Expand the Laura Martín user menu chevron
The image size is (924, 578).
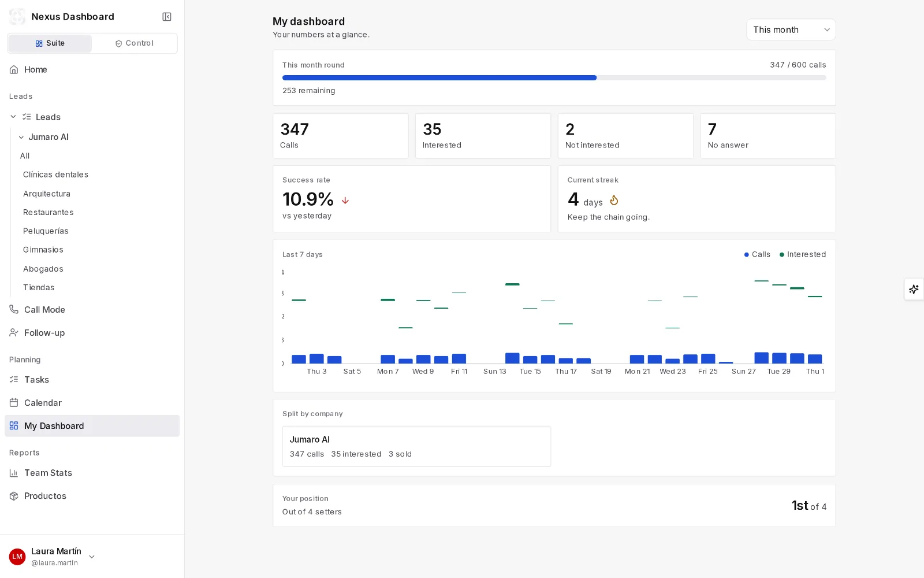coord(91,557)
